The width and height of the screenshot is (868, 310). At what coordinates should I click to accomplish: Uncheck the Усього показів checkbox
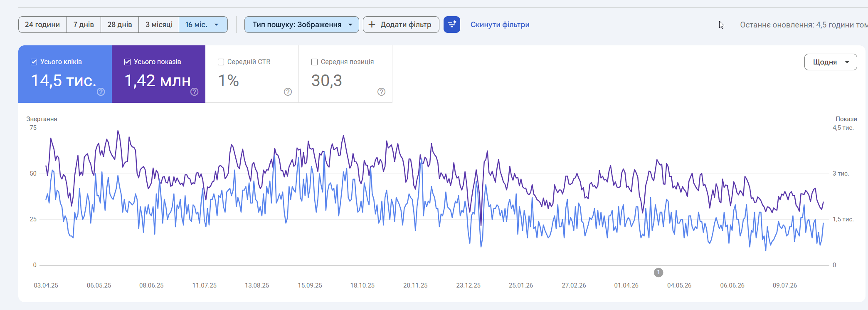coord(128,62)
